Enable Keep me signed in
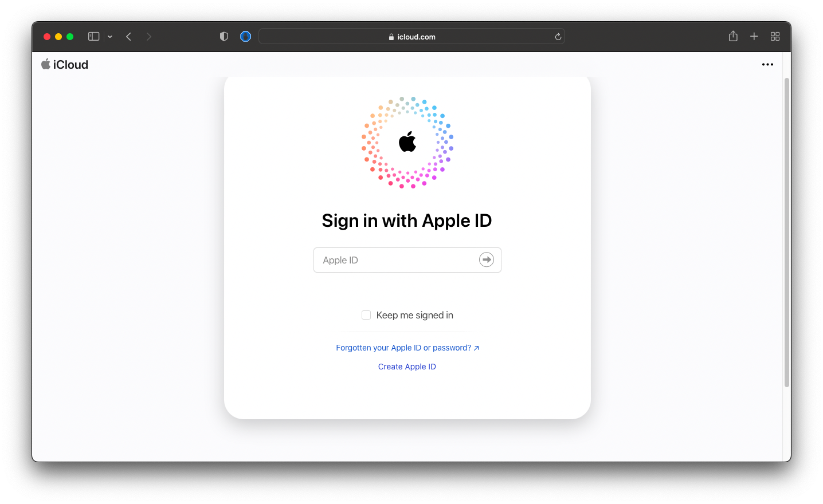The width and height of the screenshot is (823, 504). [x=366, y=315]
